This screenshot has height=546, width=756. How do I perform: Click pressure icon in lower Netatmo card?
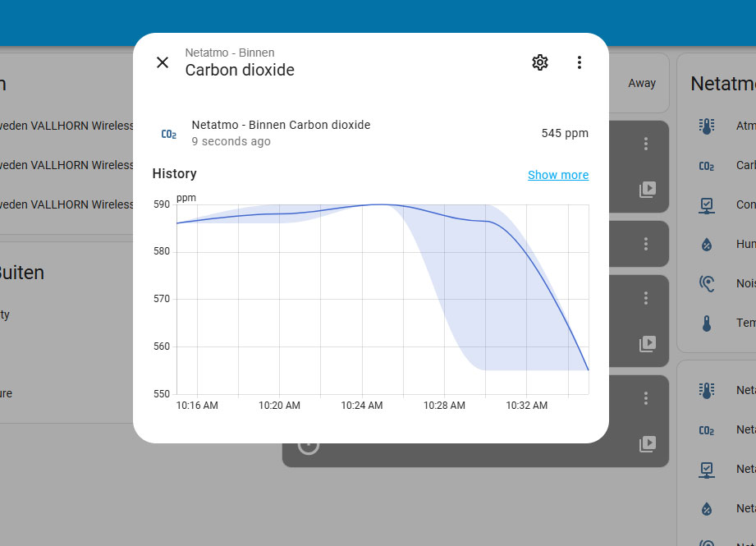click(707, 390)
